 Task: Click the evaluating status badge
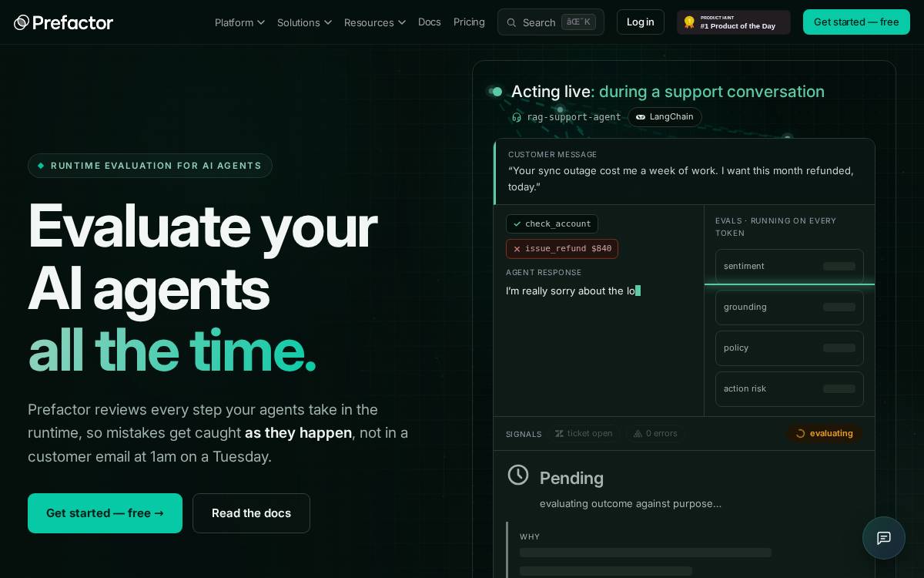pos(824,433)
